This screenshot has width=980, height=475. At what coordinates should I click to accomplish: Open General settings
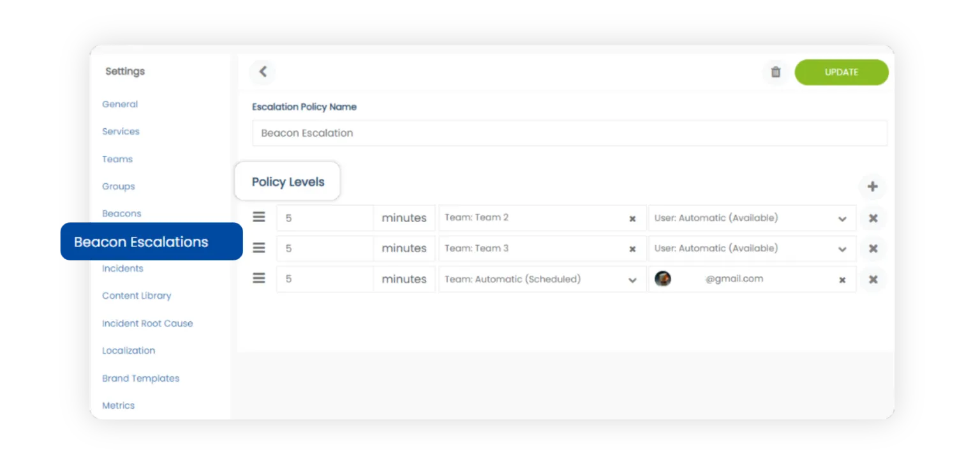120,104
